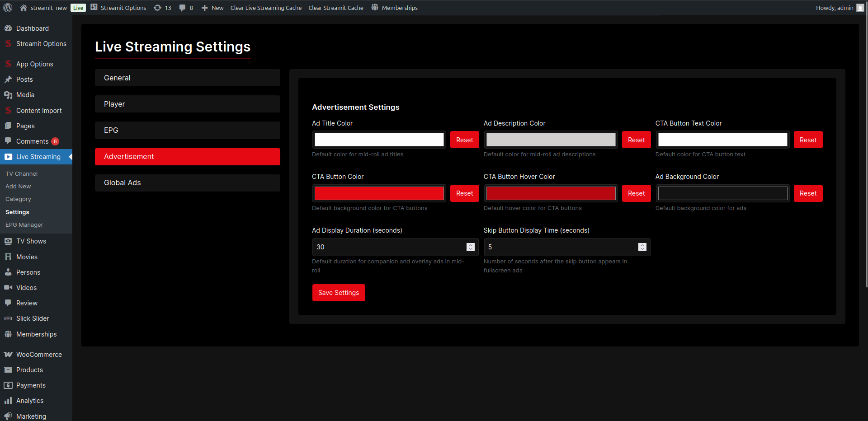This screenshot has width=868, height=421.
Task: Open Products sidebar icon
Action: pos(8,370)
